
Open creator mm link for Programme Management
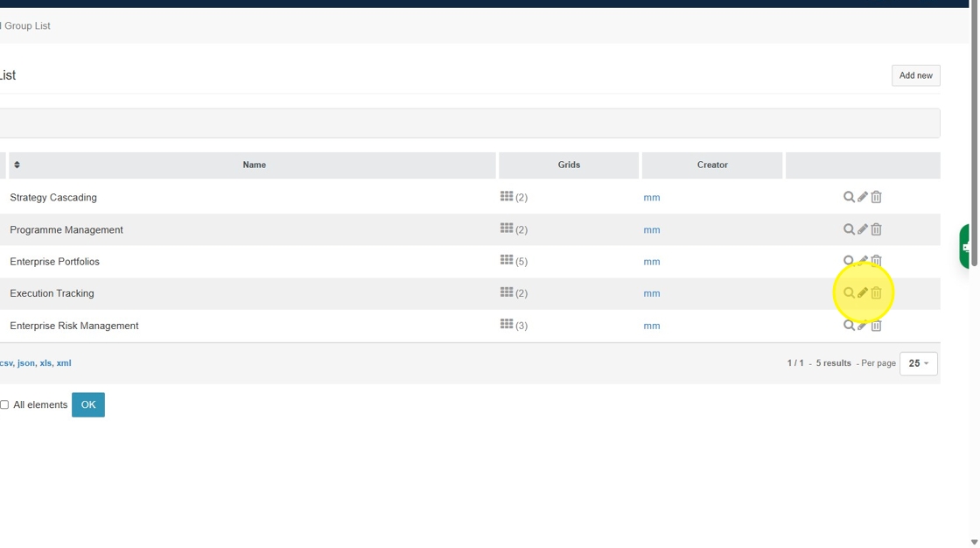(x=652, y=230)
